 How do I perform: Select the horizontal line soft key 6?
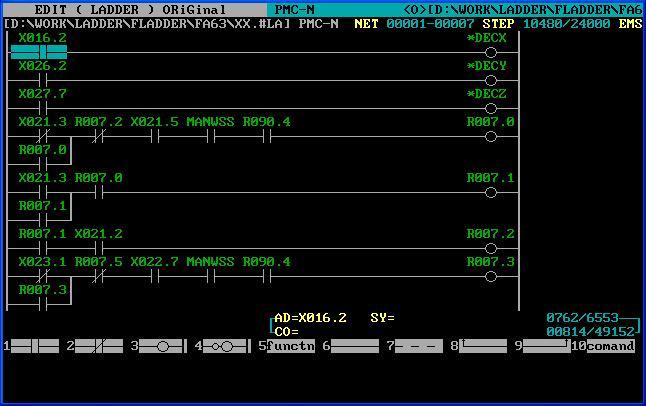[x=355, y=346]
